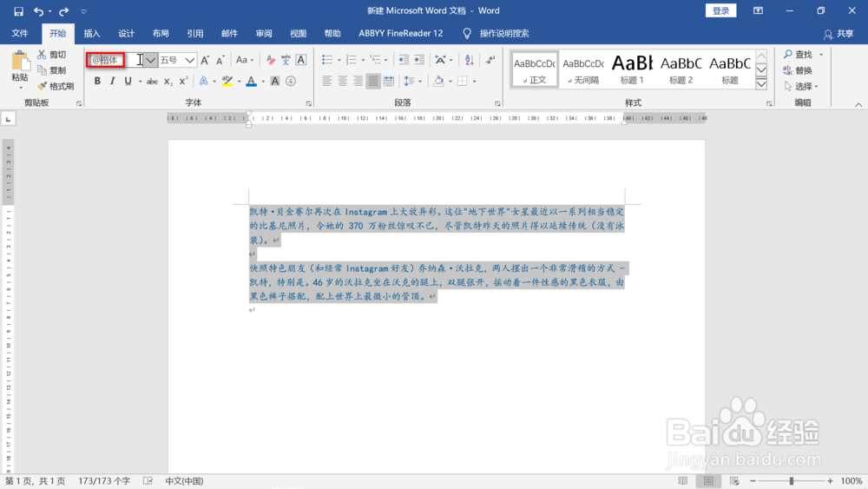Screen dimensions: 868x489
Task: Click the Tell Me search box (操作说明搜索)
Action: tap(503, 33)
